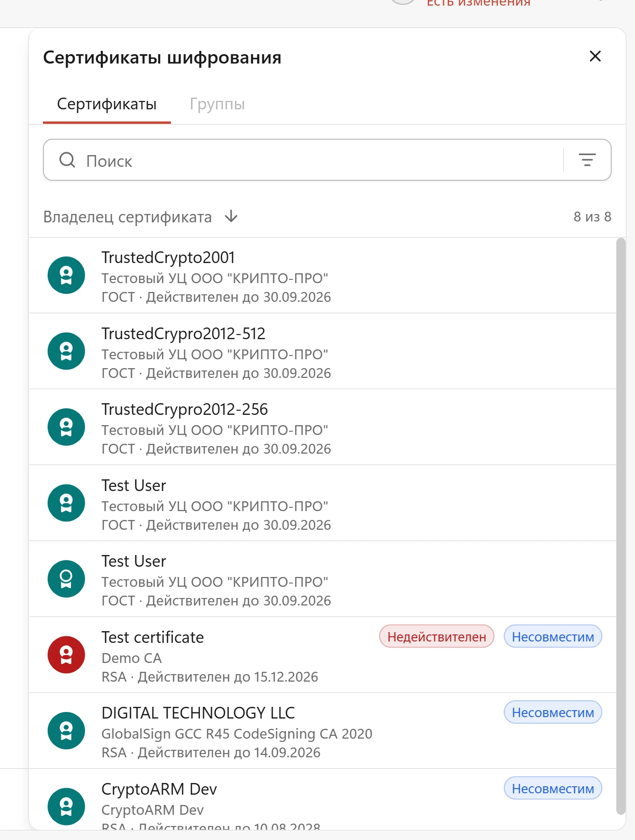Click the TrustedCrypto2001 certificate icon
This screenshot has height=840, width=635.
click(x=66, y=275)
